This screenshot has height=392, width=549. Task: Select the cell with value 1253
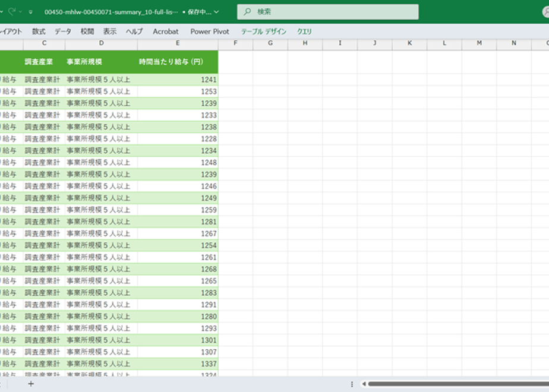click(x=178, y=91)
